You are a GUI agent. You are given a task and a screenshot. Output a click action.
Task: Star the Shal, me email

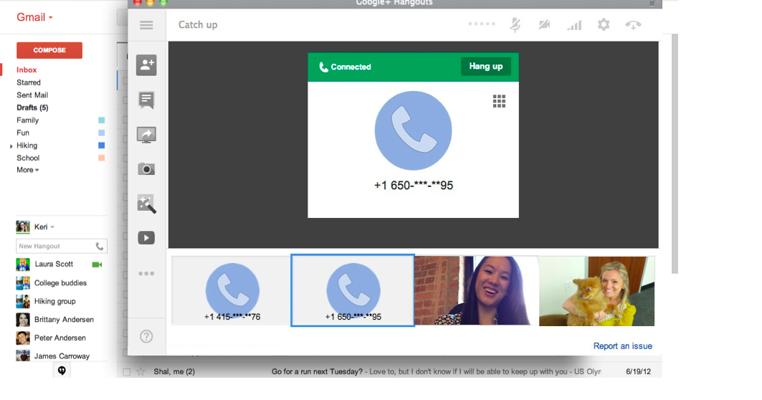click(140, 372)
